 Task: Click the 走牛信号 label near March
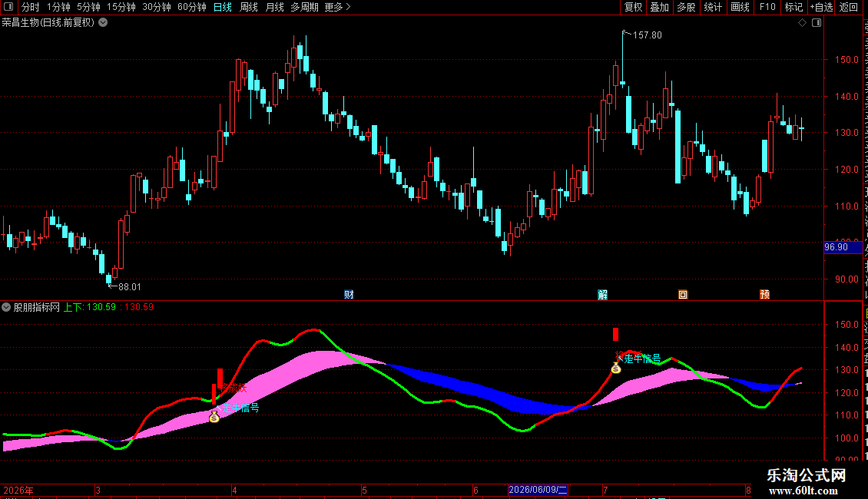[240, 408]
